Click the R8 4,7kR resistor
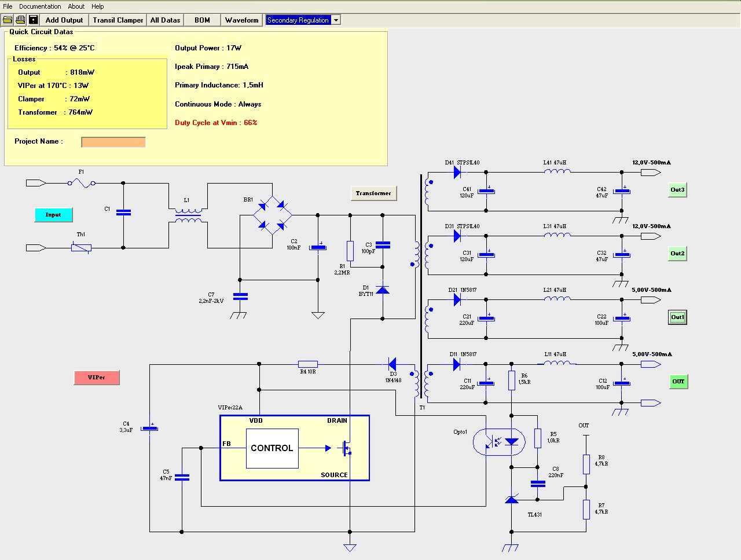 click(586, 464)
